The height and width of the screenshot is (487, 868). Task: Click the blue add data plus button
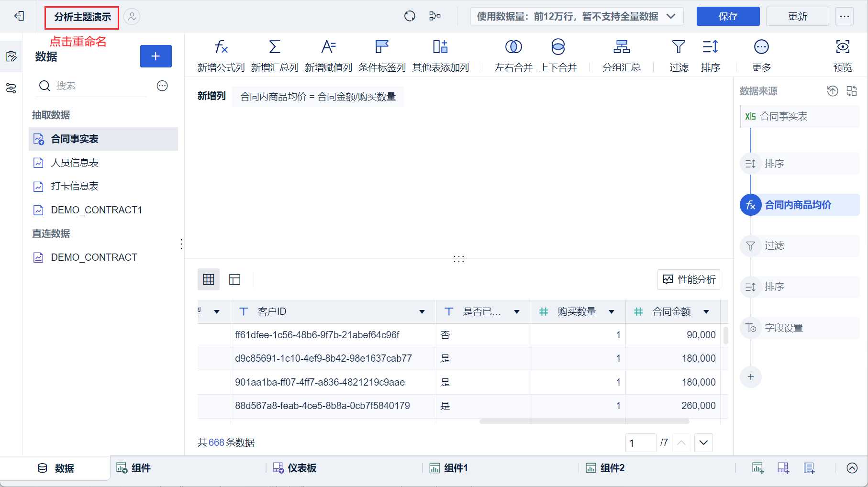(156, 56)
